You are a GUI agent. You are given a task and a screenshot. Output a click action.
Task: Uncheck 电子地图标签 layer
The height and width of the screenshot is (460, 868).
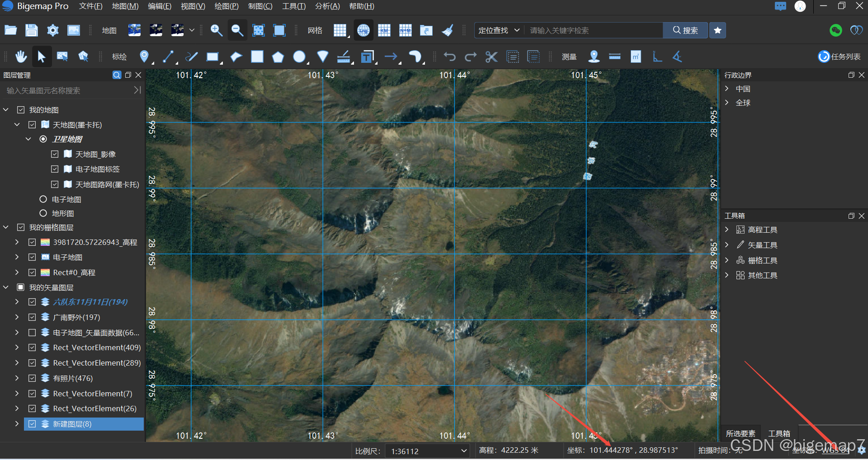click(55, 169)
